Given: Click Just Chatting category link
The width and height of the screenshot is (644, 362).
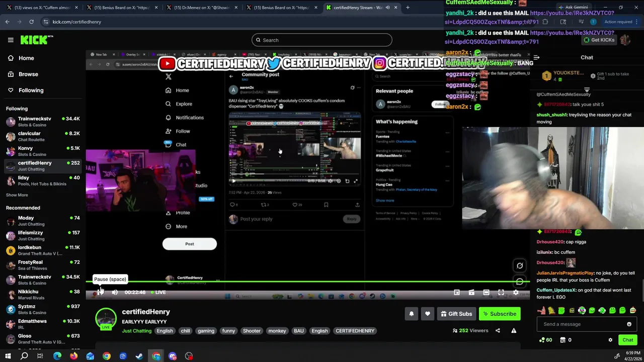Looking at the screenshot, I should 136,331.
